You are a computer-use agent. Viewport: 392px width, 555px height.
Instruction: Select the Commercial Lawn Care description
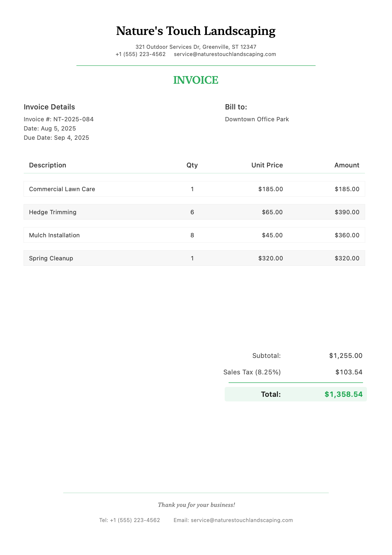[x=62, y=189]
